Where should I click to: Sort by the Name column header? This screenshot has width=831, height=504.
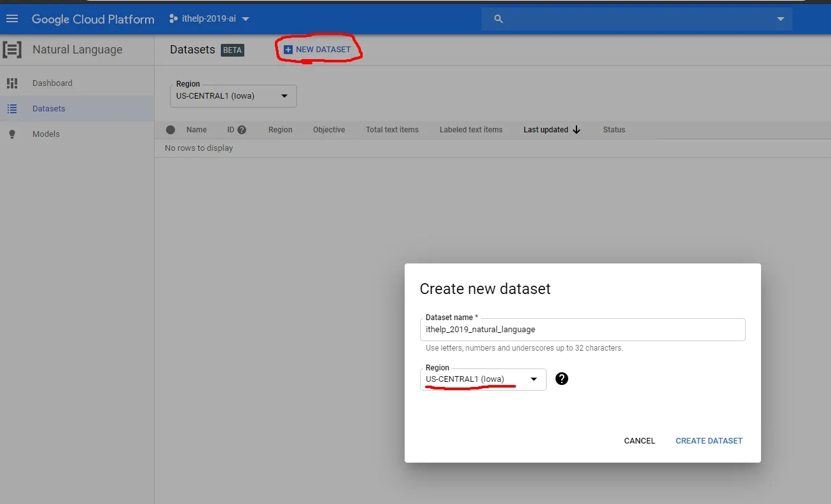(197, 130)
